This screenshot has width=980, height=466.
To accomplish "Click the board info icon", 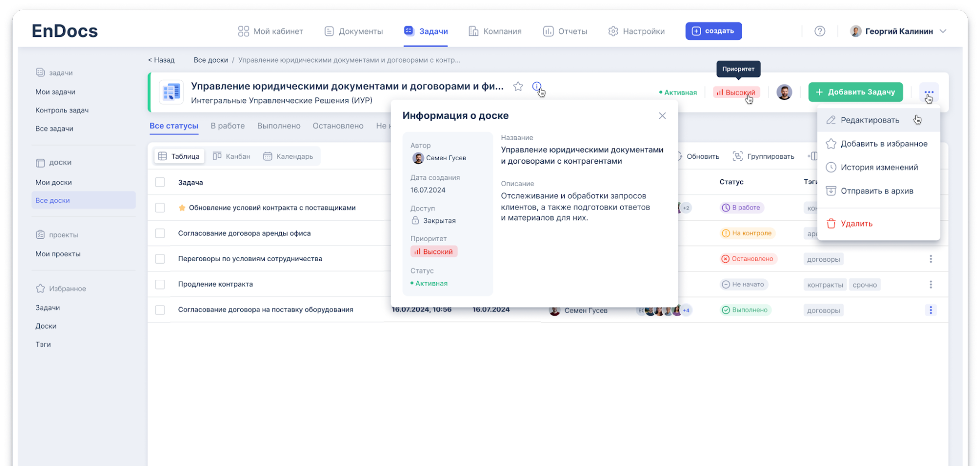I will click(537, 87).
